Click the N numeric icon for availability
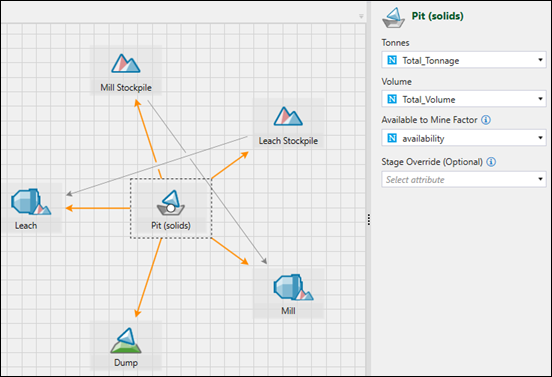Viewport: 552px width, 377px height. click(x=392, y=138)
